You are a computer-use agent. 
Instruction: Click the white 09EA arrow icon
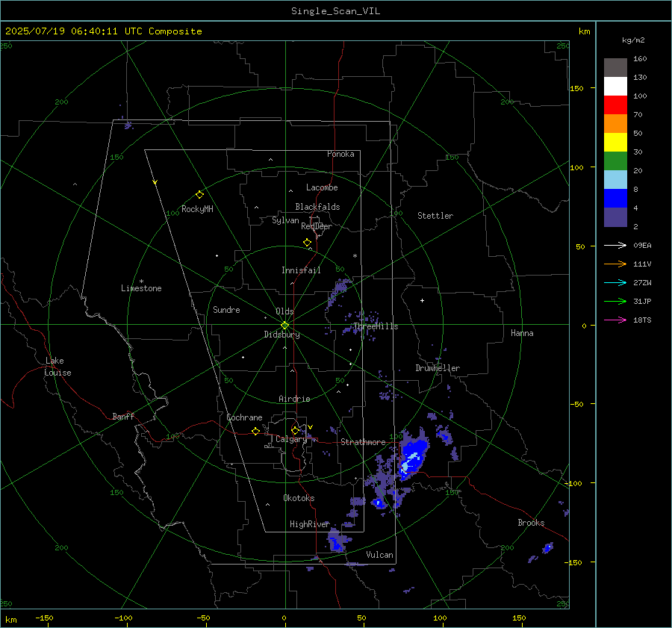click(x=615, y=245)
